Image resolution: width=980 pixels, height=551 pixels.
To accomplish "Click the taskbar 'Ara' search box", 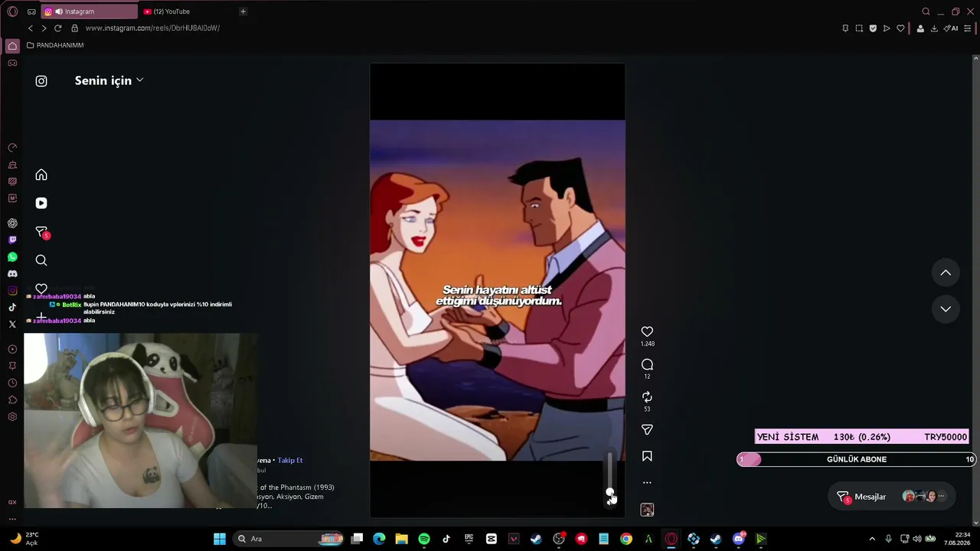I will coord(289,539).
